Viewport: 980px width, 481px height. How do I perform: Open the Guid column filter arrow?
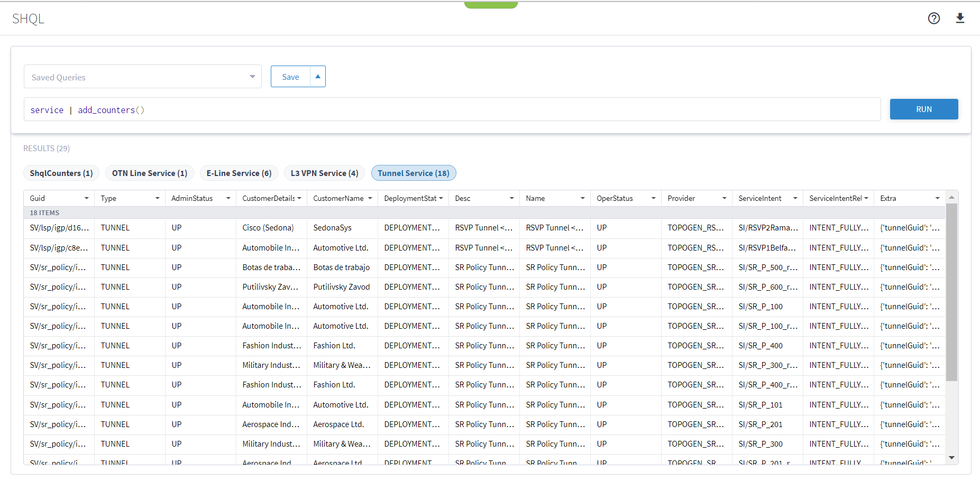[x=87, y=198]
